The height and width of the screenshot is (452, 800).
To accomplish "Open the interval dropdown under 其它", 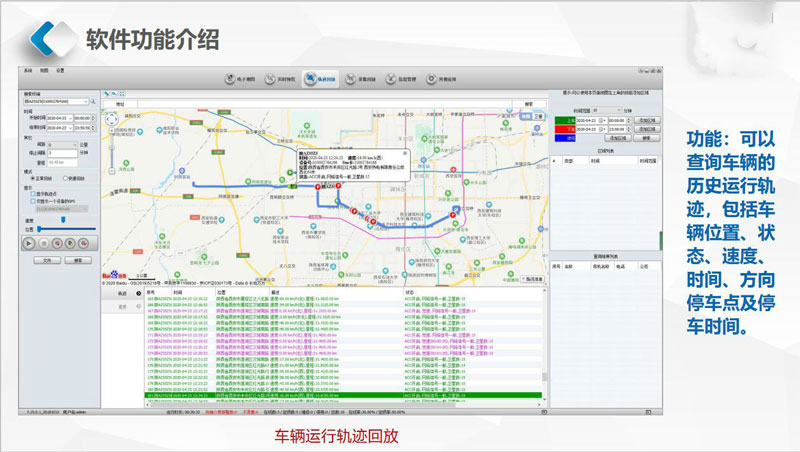I will point(62,145).
